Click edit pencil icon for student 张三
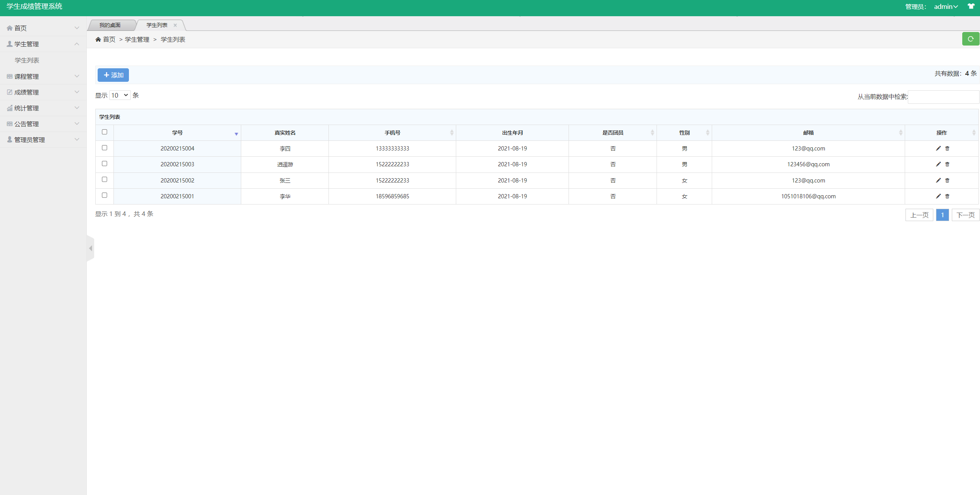The image size is (980, 495). 938,180
